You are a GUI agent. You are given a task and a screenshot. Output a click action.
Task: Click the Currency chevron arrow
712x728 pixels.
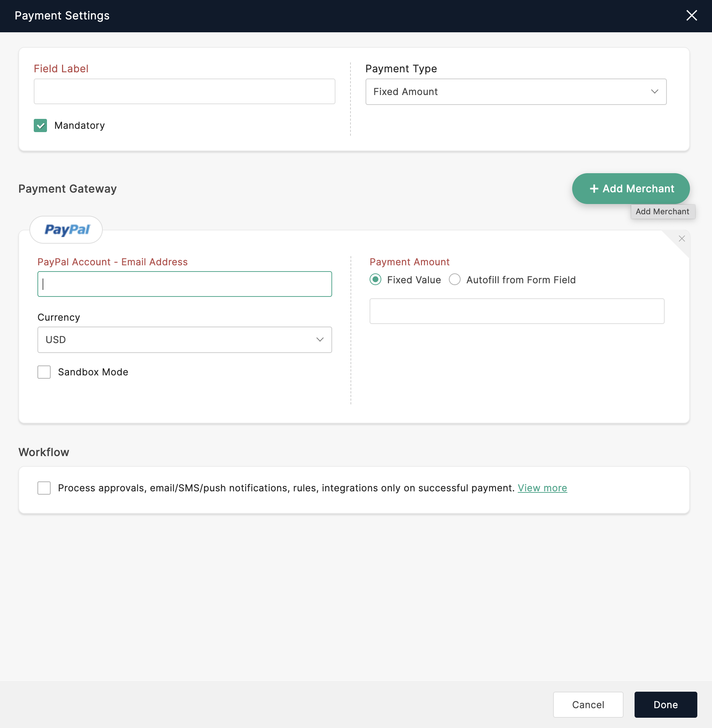(320, 340)
